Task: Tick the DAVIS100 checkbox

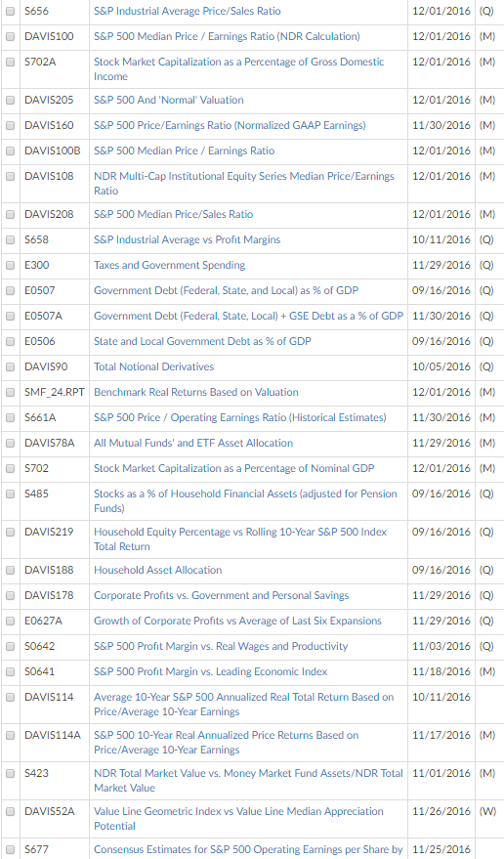Action: coord(10,37)
